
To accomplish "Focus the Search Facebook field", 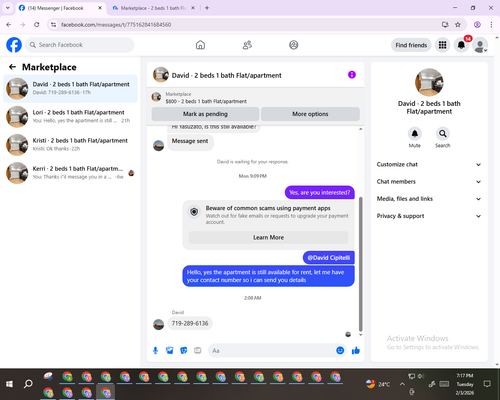I will click(80, 45).
